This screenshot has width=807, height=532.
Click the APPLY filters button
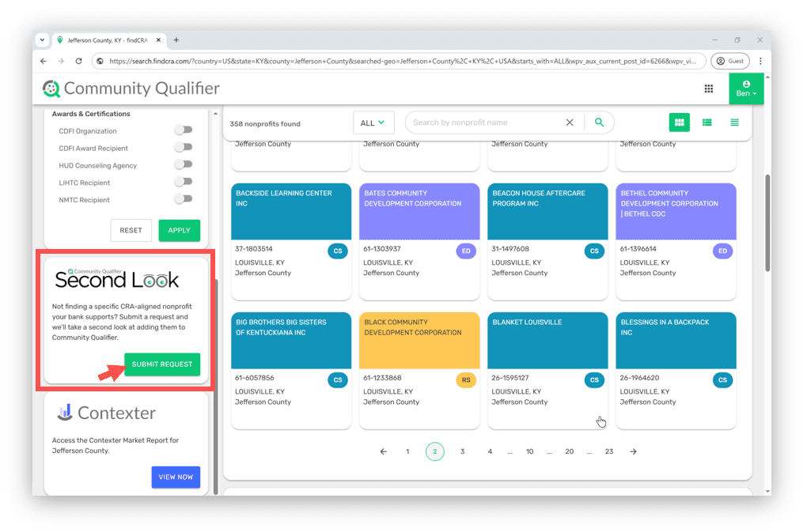[179, 230]
